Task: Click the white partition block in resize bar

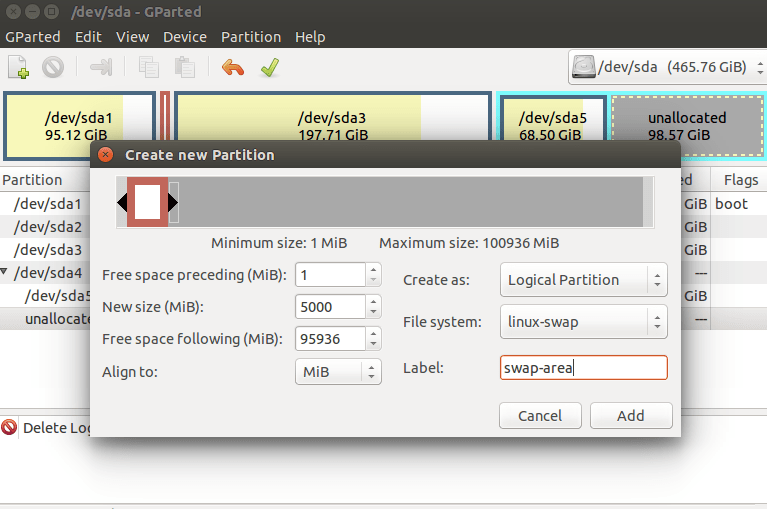Action: [148, 202]
